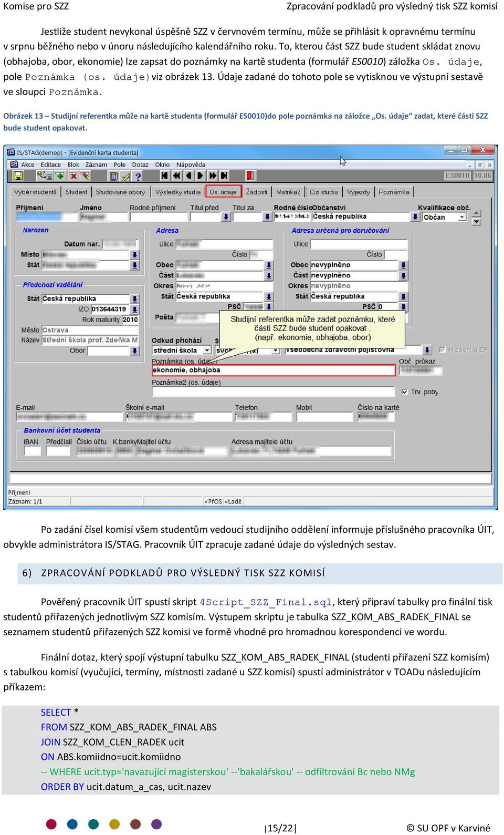Jump to first record arrow icon

click(164, 176)
